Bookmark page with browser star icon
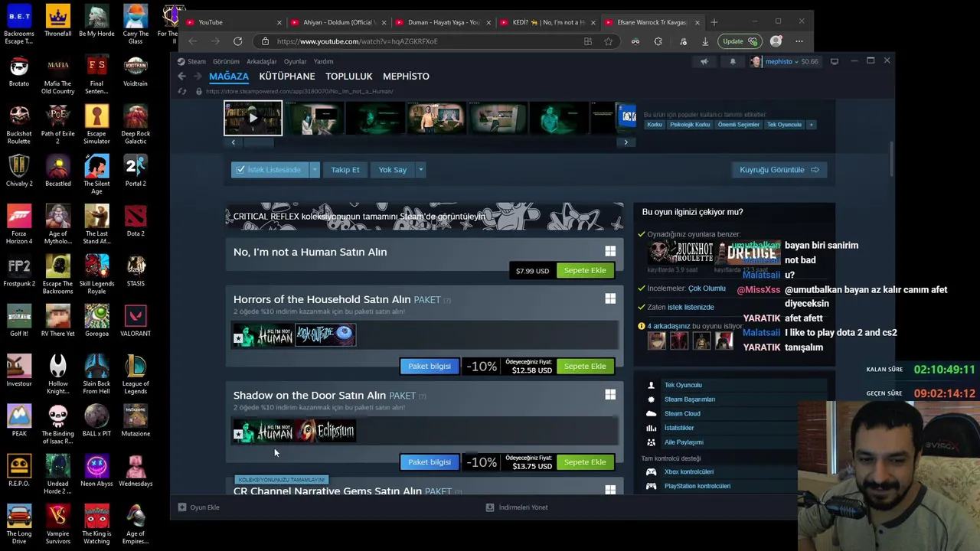The width and height of the screenshot is (980, 551). pos(608,41)
